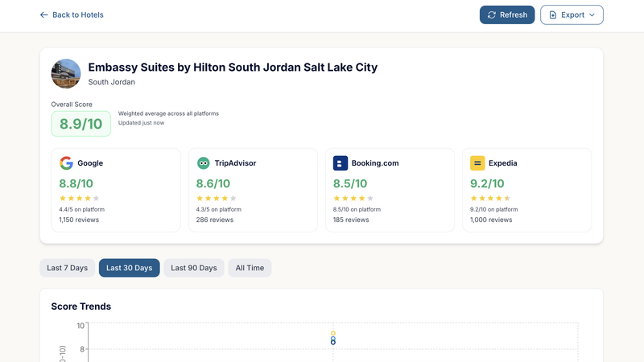Click the circular refresh arrows icon
This screenshot has width=644, height=362.
tap(492, 14)
